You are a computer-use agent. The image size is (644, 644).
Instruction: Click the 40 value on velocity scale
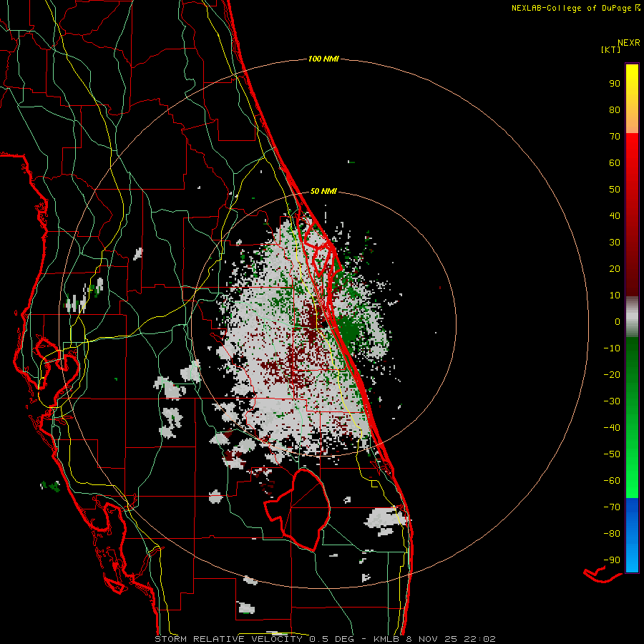coord(615,216)
